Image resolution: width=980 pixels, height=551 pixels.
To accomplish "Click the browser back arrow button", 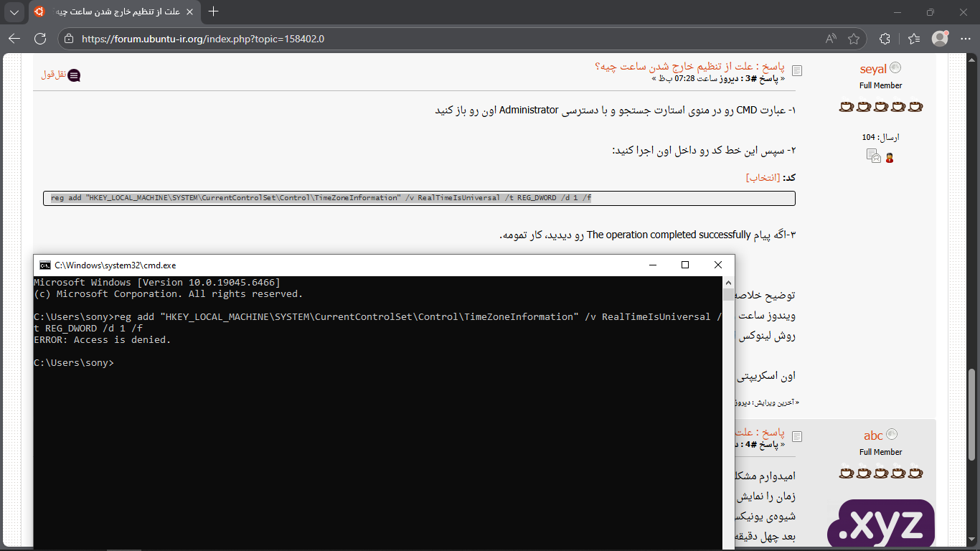I will (14, 39).
